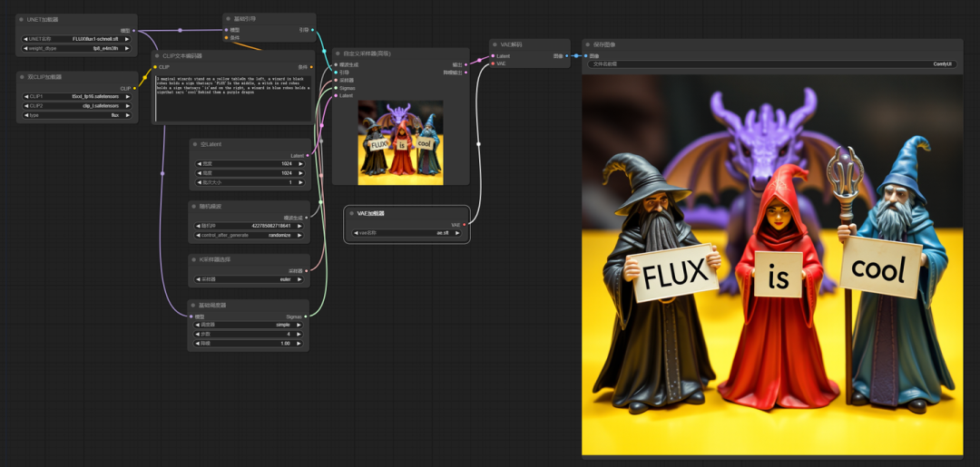The height and width of the screenshot is (467, 980).
Task: Collapse the 保存图像 node via its title dot
Action: point(588,45)
